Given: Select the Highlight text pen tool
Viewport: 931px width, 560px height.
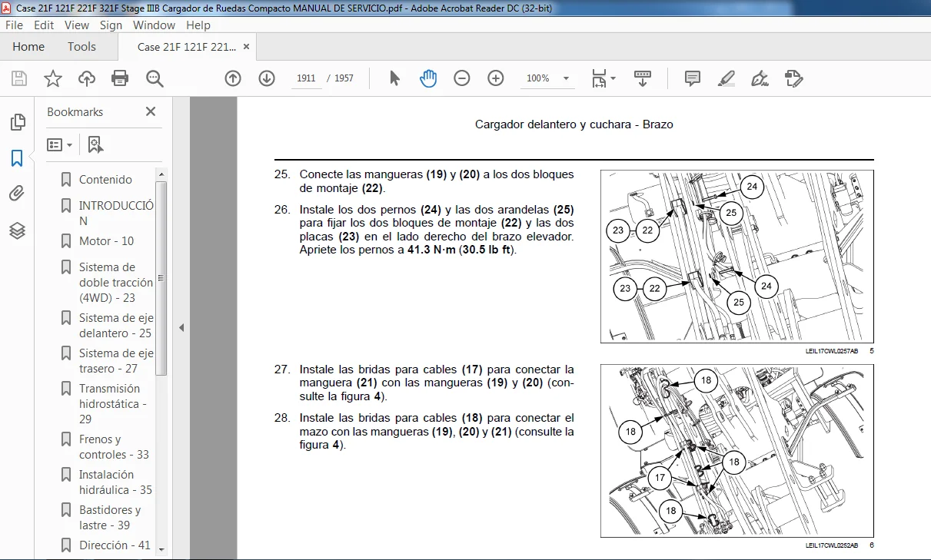Looking at the screenshot, I should pos(727,78).
